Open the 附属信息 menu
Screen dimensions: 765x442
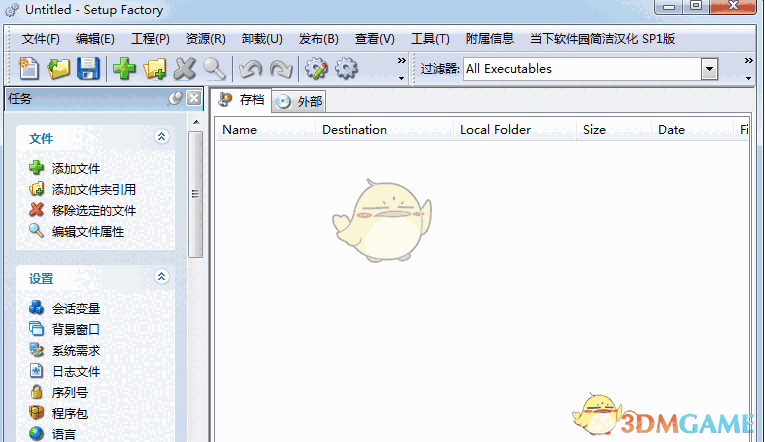[490, 39]
